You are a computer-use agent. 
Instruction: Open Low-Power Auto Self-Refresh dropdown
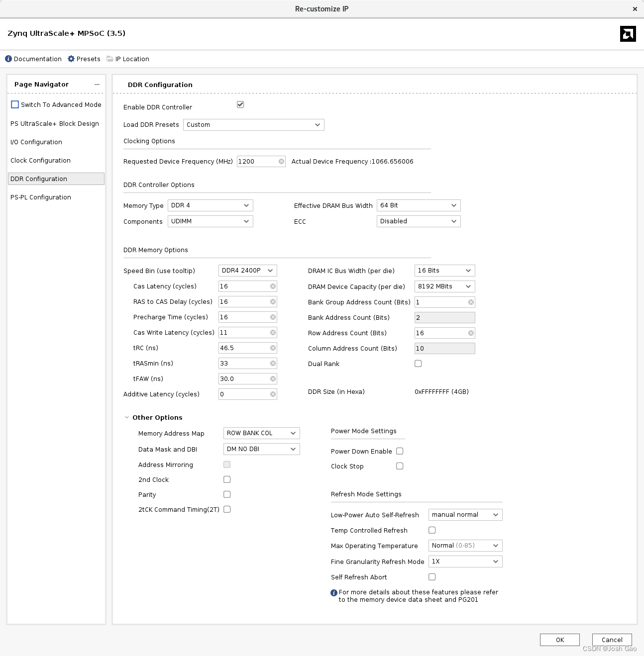(x=465, y=515)
